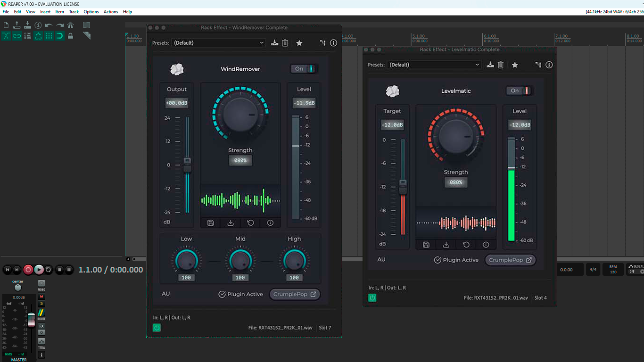644x362 pixels.
Task: Delete preset trash icon in the WindRemover window
Action: [285, 43]
